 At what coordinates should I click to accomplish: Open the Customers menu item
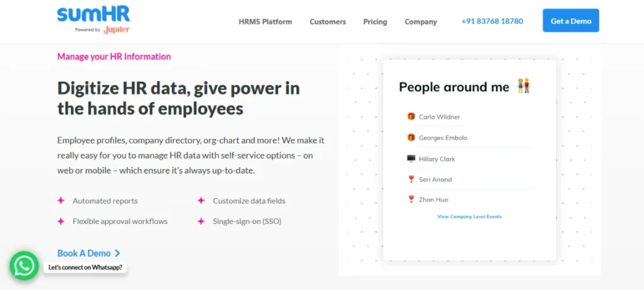point(328,21)
